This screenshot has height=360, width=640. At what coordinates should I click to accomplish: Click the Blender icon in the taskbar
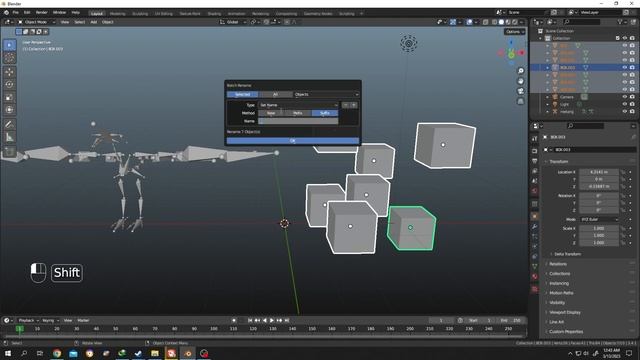(188, 353)
